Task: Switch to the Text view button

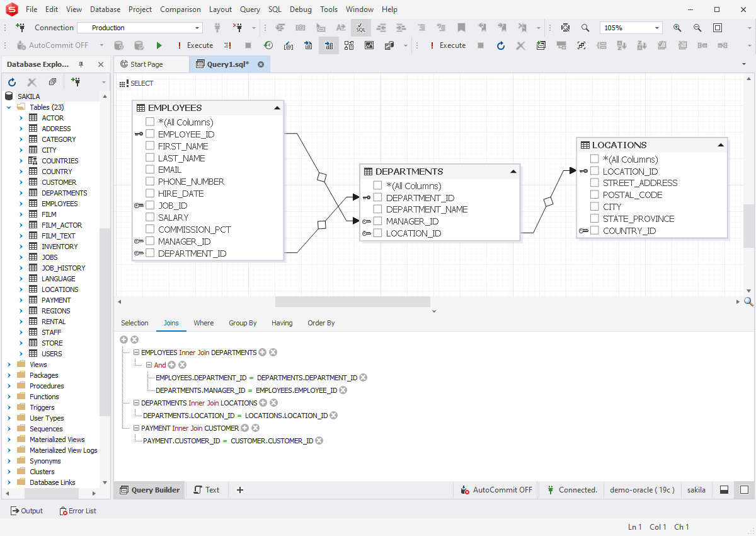Action: [x=207, y=490]
